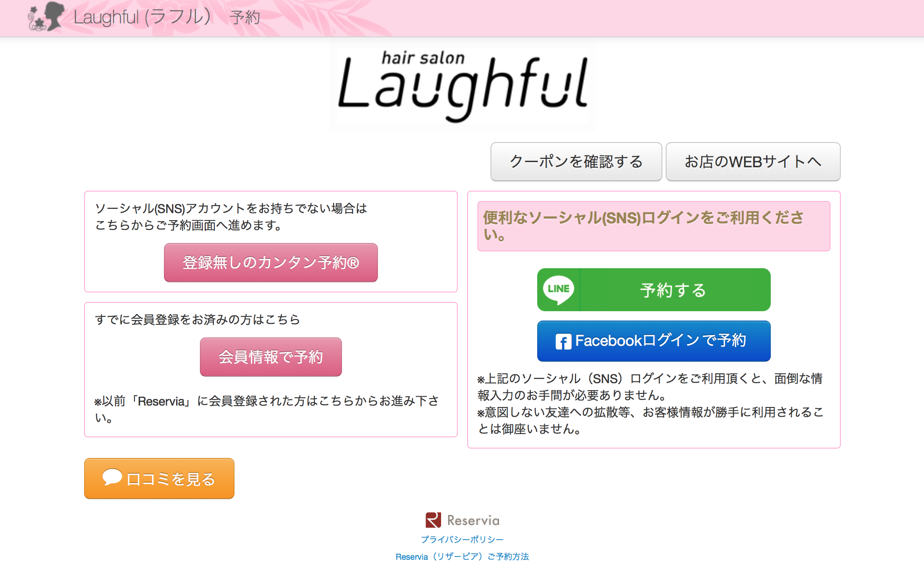Click the salon silhouette logo icon in header

point(46,17)
